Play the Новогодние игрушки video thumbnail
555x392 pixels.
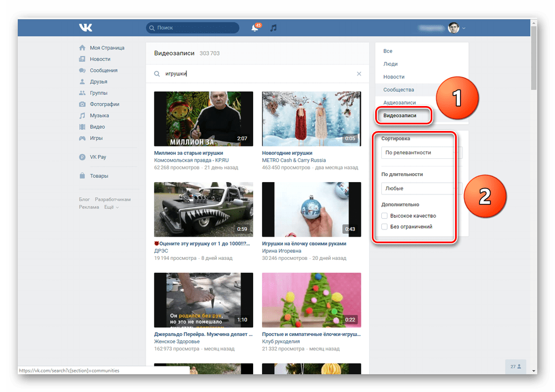(311, 119)
